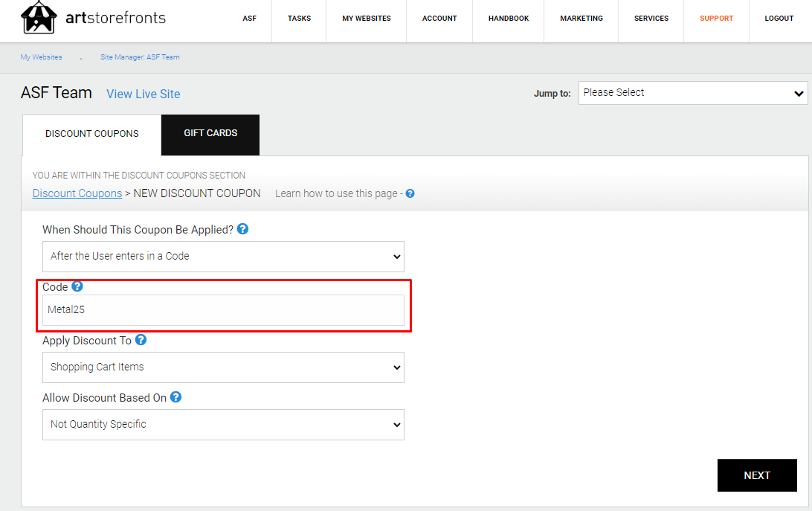Click help icon next to When Should This Coupon Be Applied
Screen dimensions: 812x511
242,228
